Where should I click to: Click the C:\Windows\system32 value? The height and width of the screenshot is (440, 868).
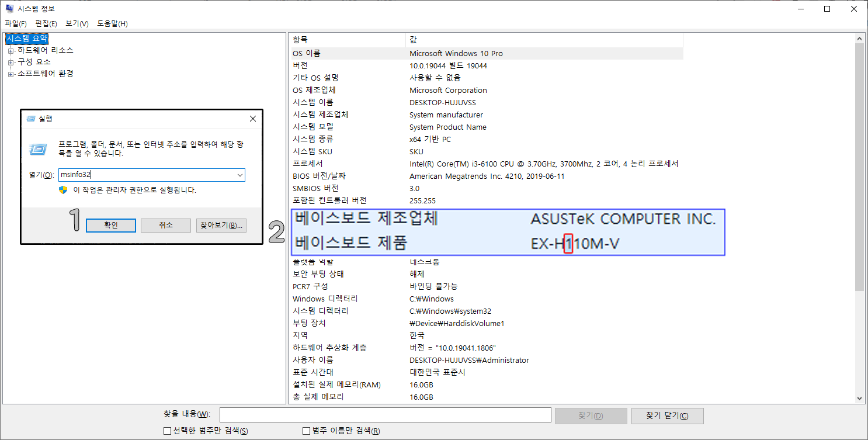point(450,311)
